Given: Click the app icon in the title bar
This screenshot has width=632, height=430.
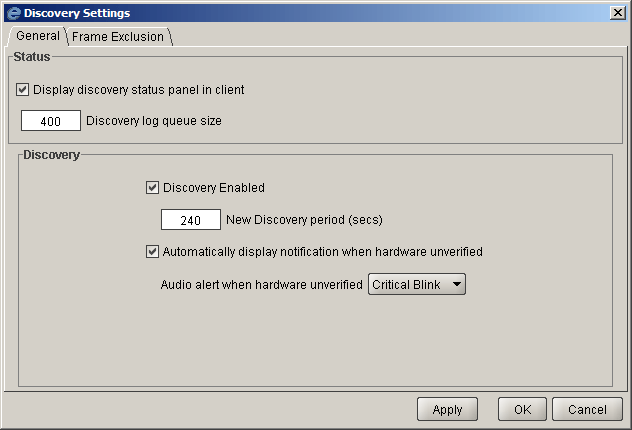Looking at the screenshot, I should coord(13,13).
